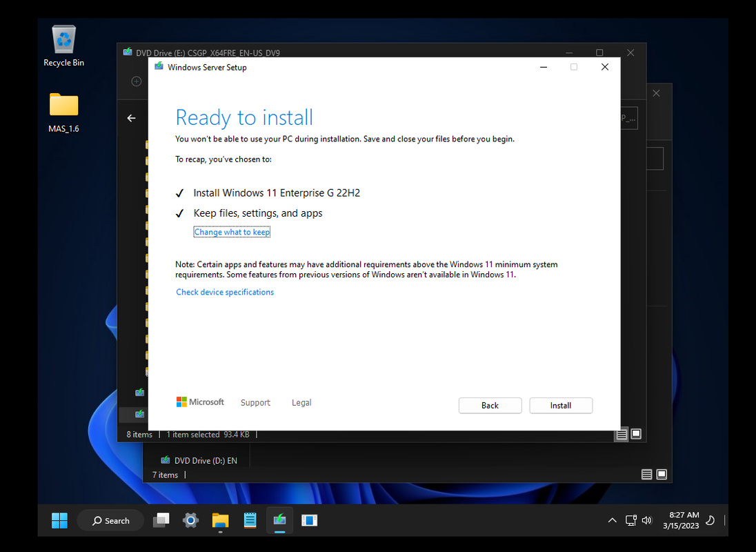Click DVD Drive (E:) window title icon
Image resolution: width=756 pixels, height=552 pixels.
pyautogui.click(x=128, y=52)
